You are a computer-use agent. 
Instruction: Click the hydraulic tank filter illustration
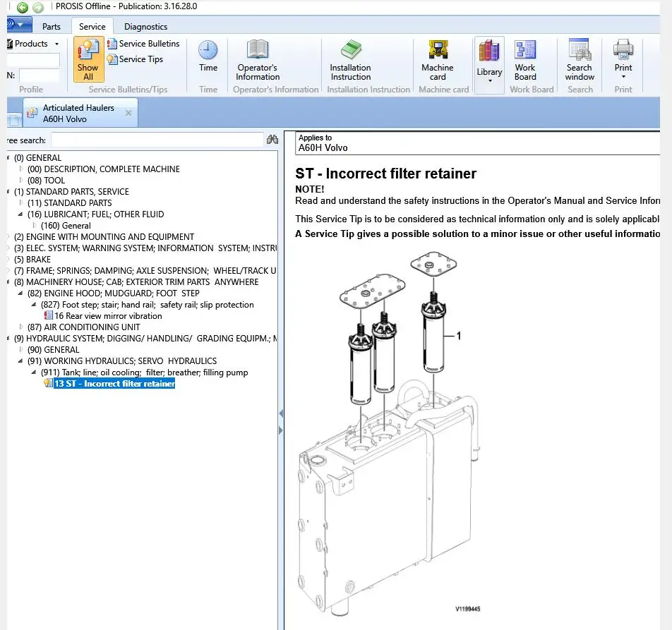(388, 432)
